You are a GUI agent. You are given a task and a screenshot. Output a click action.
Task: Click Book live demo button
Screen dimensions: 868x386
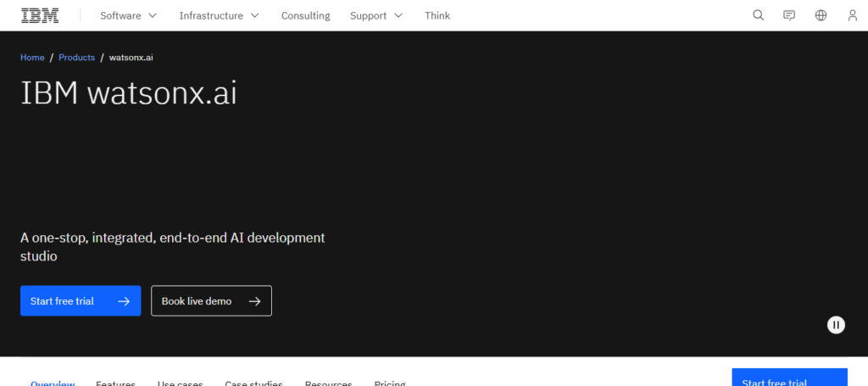point(211,300)
